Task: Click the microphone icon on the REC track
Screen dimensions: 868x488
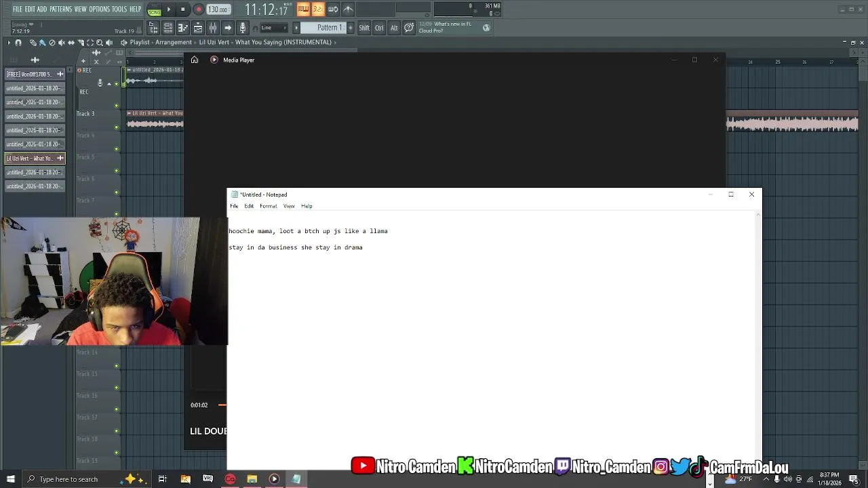Action: point(100,83)
